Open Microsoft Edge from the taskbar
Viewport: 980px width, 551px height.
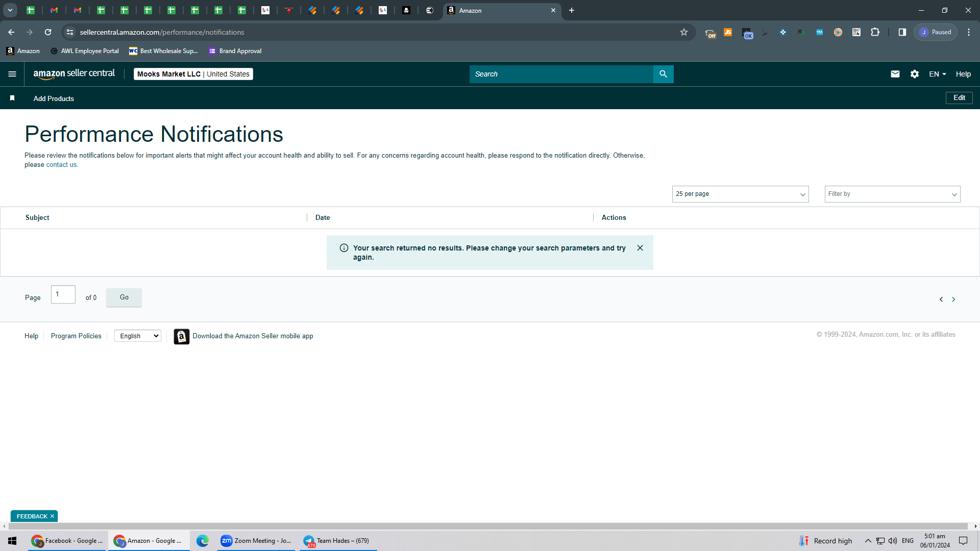click(203, 541)
